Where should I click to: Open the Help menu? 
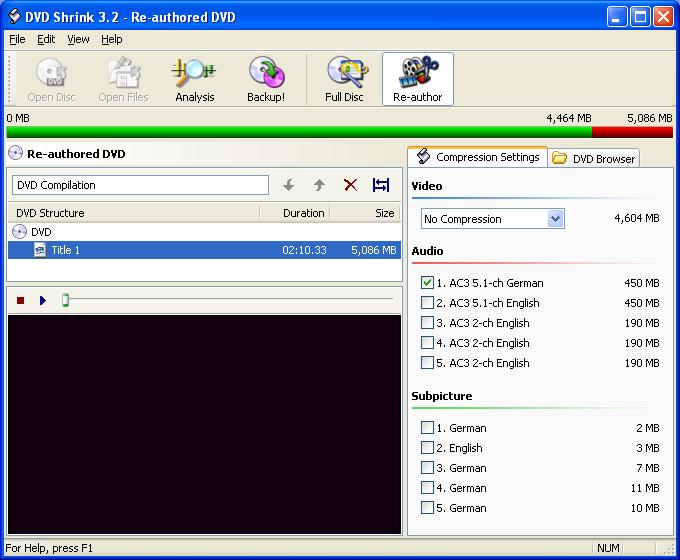[x=111, y=39]
